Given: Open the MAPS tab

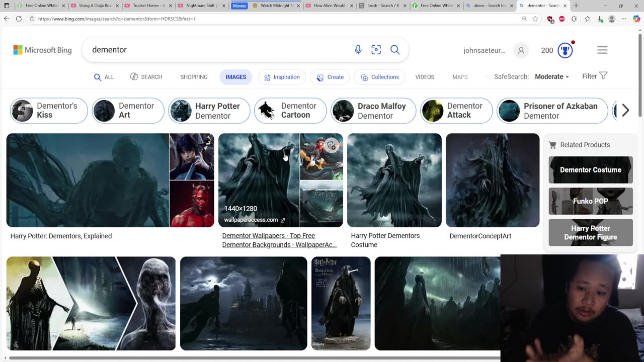Looking at the screenshot, I should [x=460, y=77].
